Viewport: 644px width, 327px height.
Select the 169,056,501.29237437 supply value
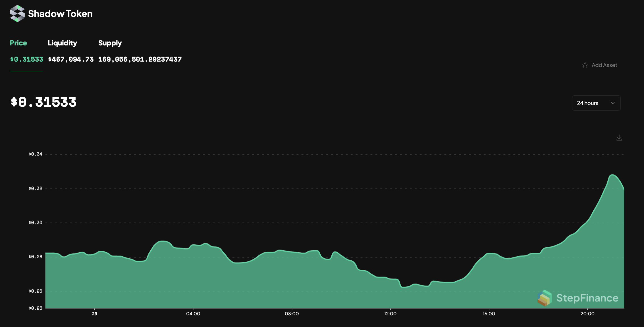click(140, 59)
